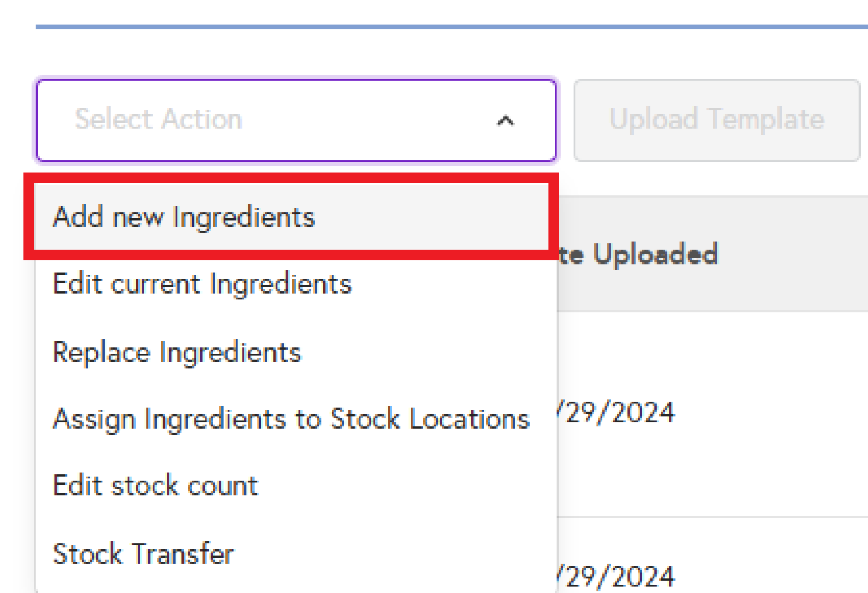Close the open action list using the caret
Image resolution: width=868 pixels, height=593 pixels.
click(x=505, y=121)
